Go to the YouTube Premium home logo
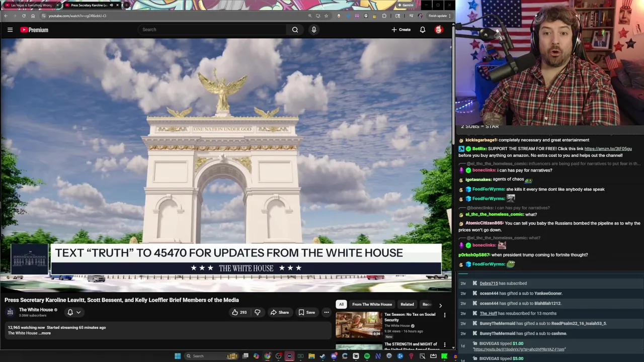This screenshot has width=644, height=362. pos(34,30)
